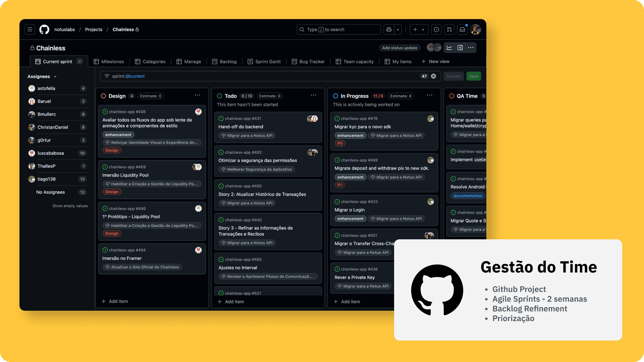The image size is (644, 362).
Task: Open issue Migrar o Login
Action: point(350,210)
